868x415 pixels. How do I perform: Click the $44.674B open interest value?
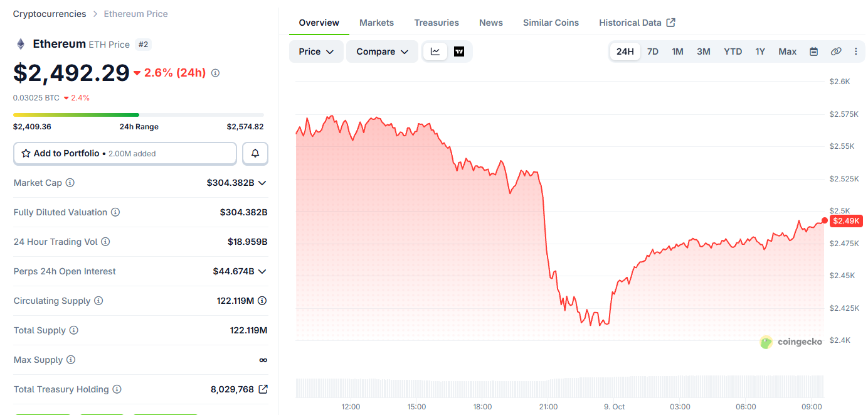click(x=233, y=271)
